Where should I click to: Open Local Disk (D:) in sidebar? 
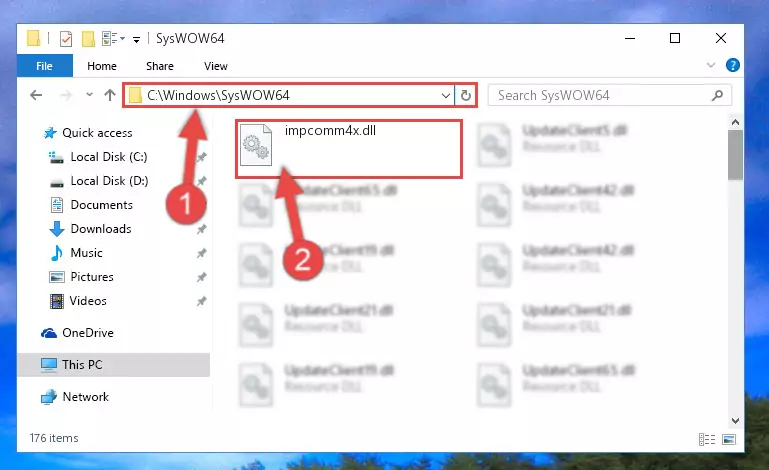(109, 181)
